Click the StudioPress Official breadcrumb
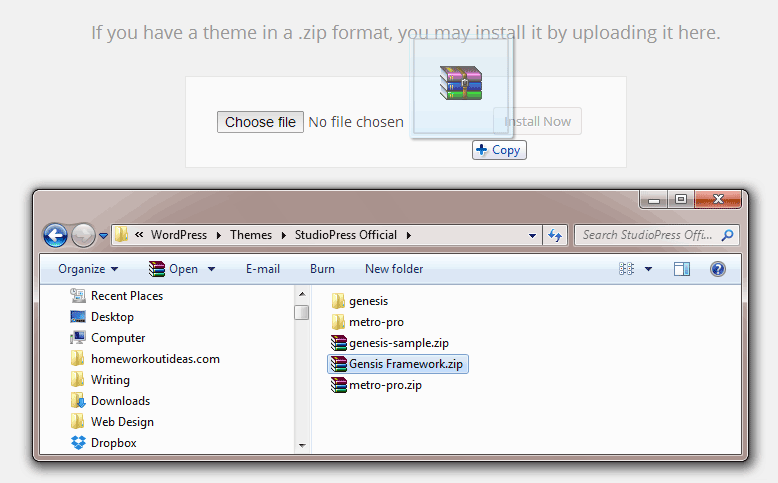The height and width of the screenshot is (483, 778). tap(345, 235)
